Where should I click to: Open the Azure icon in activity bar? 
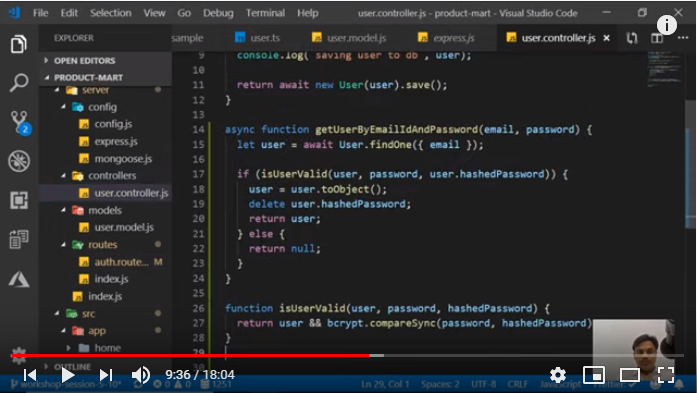19,280
